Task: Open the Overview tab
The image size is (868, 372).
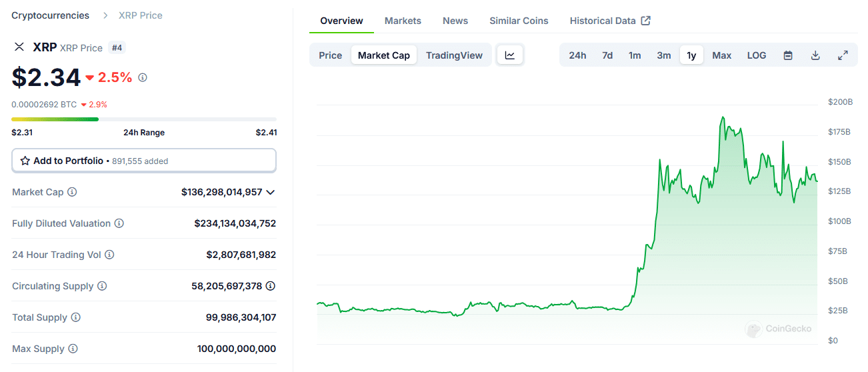Action: tap(342, 21)
